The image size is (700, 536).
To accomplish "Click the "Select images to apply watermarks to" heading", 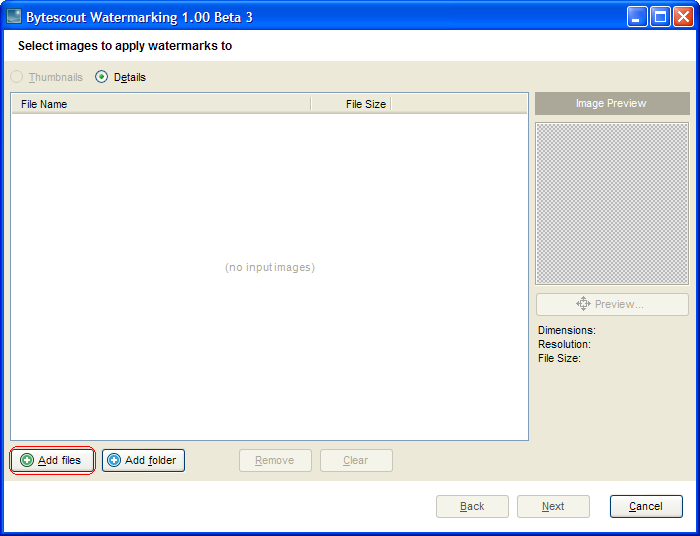I will (x=125, y=46).
